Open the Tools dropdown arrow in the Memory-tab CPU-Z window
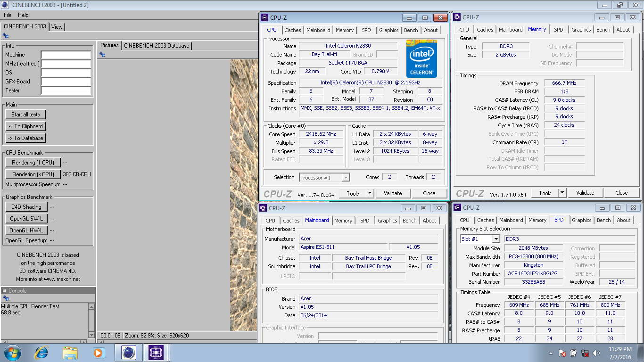The height and width of the screenshot is (362, 644). pyautogui.click(x=562, y=193)
